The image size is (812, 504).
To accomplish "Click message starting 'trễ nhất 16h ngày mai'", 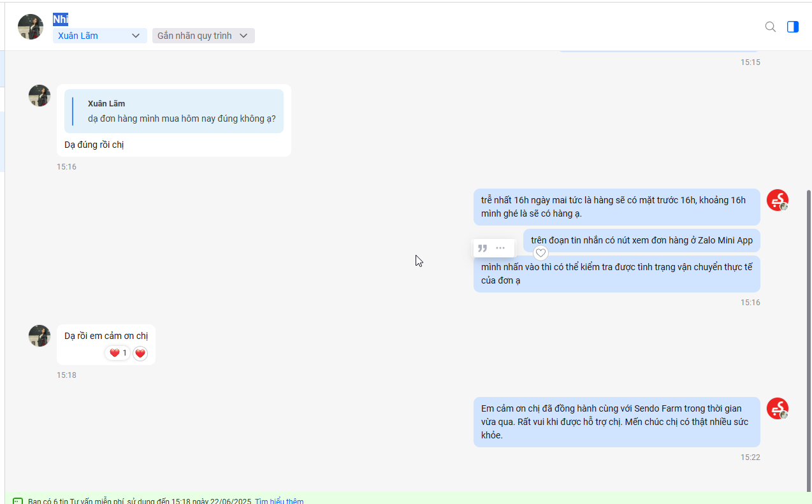I will (x=617, y=207).
